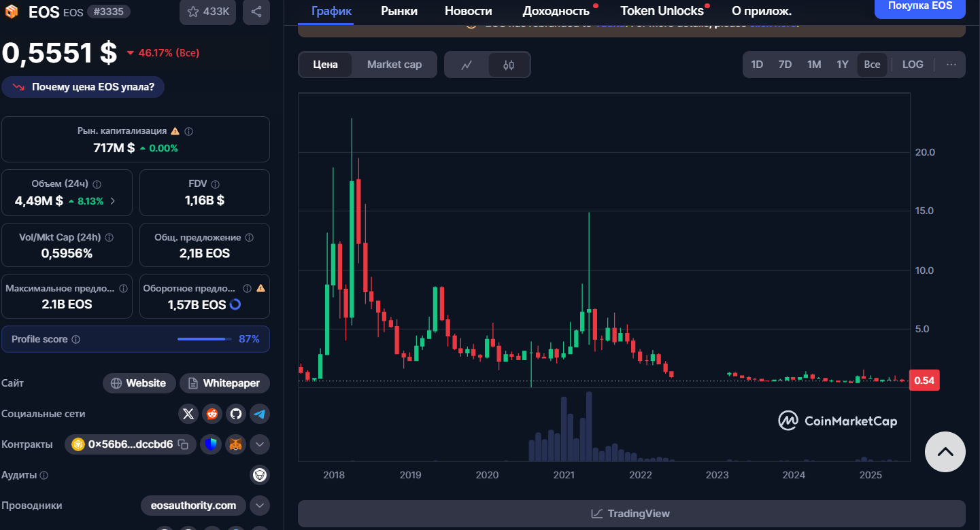Click the 717M $ market cap value

[114, 147]
